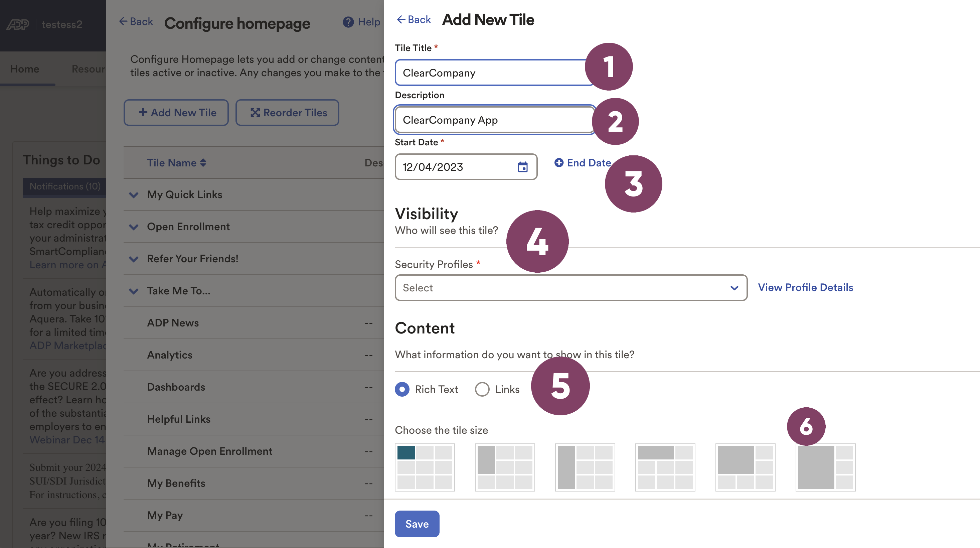980x548 pixels.
Task: Click the Save button
Action: point(417,524)
